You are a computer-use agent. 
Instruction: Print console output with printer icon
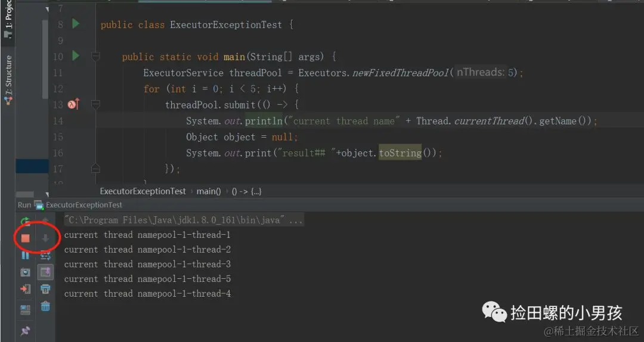click(45, 289)
